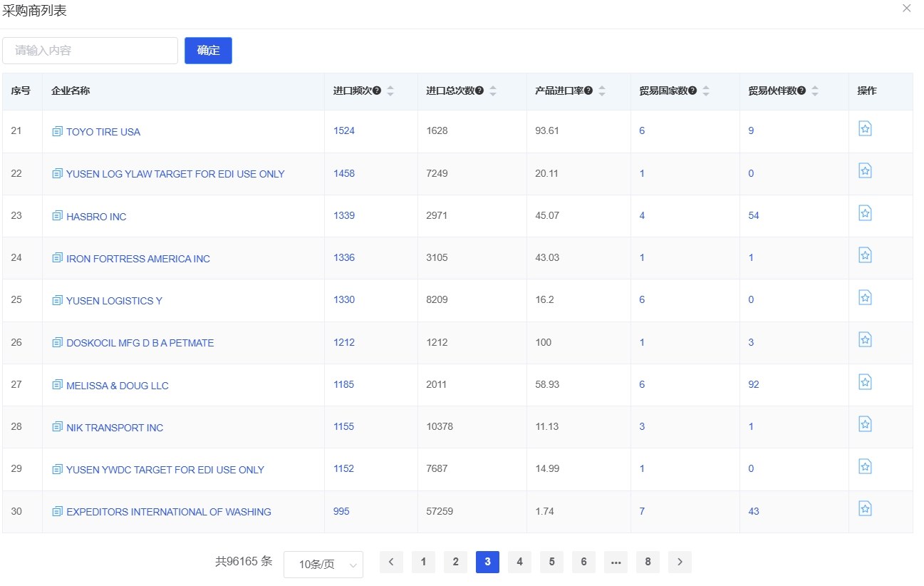Jump to page 8 in pagination
This screenshot has width=924, height=586.
coord(648,562)
